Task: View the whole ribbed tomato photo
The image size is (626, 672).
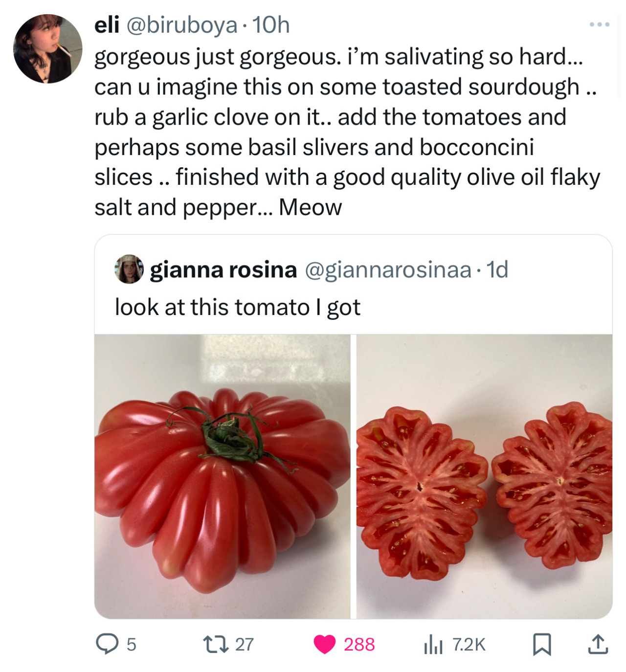Action: coord(223,476)
